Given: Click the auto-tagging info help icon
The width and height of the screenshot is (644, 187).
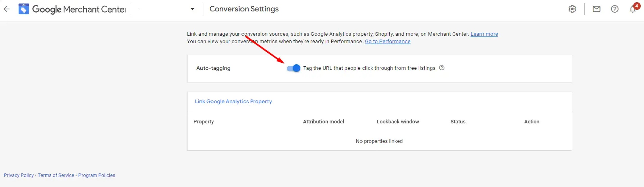Looking at the screenshot, I should [x=442, y=68].
